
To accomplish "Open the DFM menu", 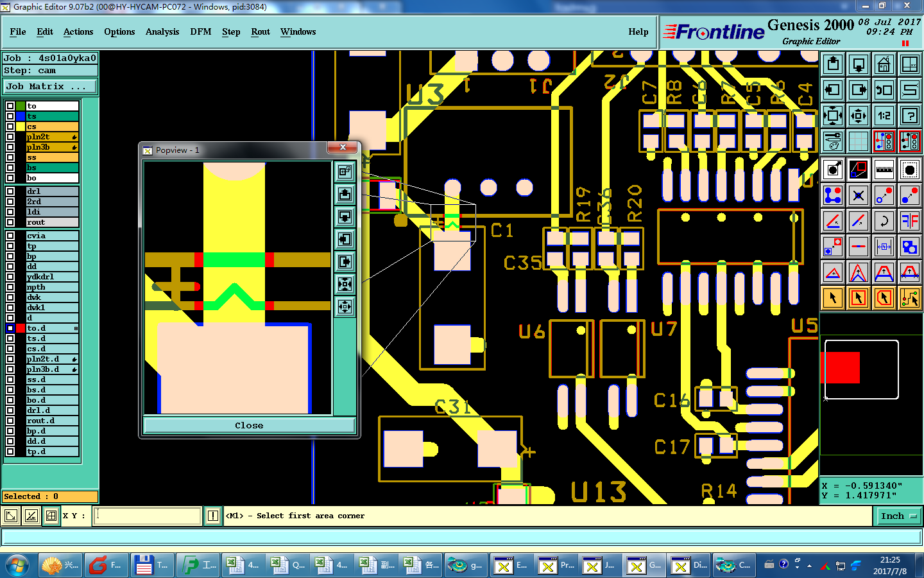I will 201,31.
